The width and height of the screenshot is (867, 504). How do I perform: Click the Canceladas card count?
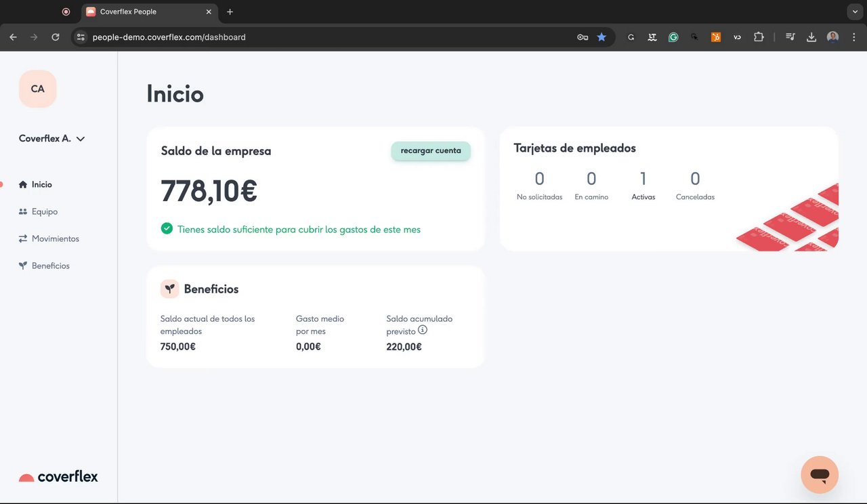[x=695, y=179]
